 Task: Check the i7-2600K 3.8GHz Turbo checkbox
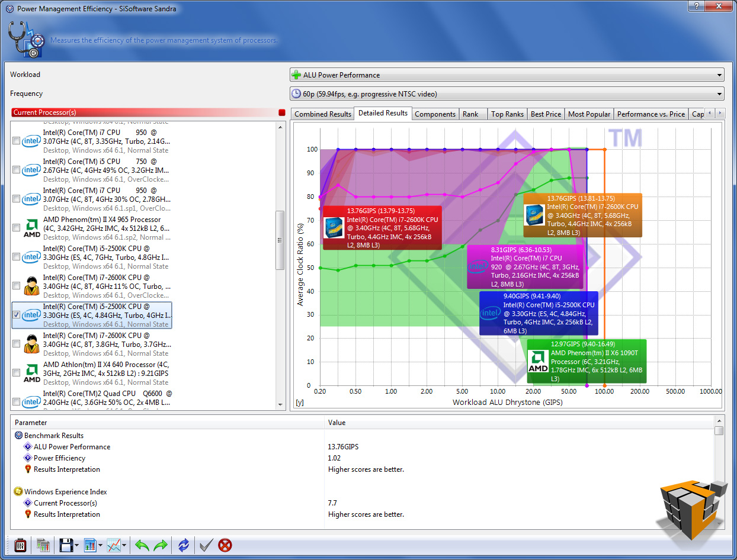[16, 345]
